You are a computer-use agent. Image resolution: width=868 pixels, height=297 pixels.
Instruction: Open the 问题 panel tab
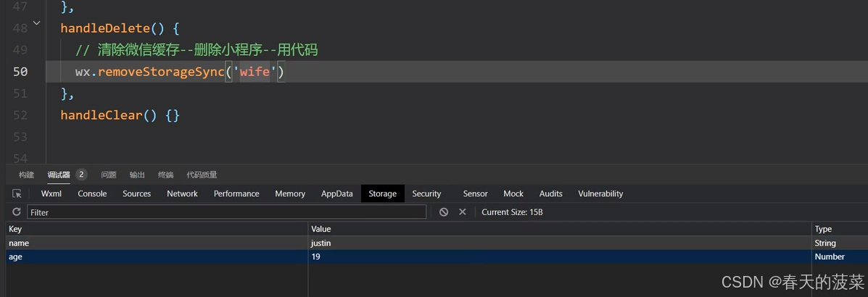pyautogui.click(x=109, y=175)
